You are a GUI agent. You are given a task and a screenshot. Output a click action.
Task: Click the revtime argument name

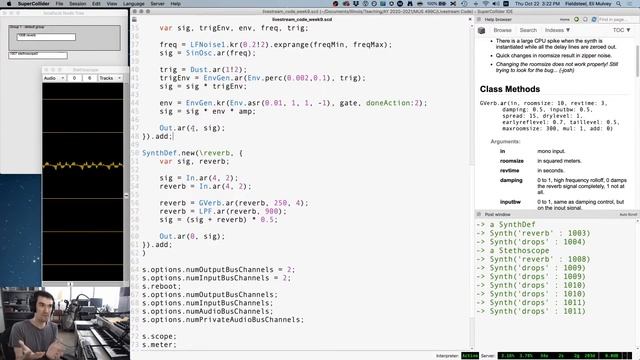point(509,171)
